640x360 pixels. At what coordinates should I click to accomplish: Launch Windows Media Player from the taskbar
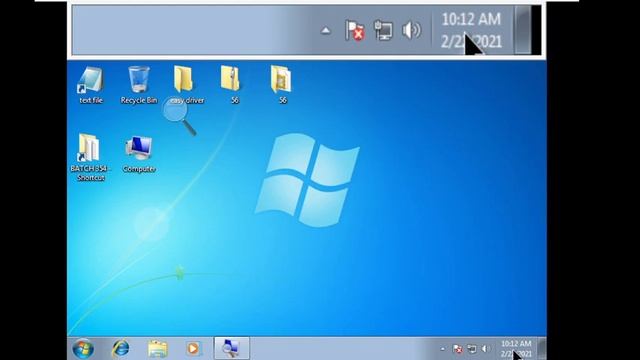tap(193, 349)
